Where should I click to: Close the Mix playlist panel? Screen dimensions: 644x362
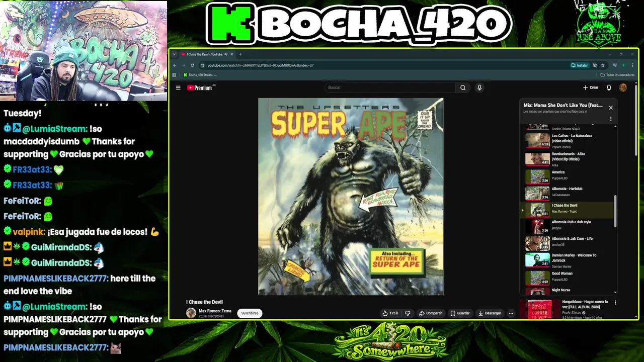611,108
